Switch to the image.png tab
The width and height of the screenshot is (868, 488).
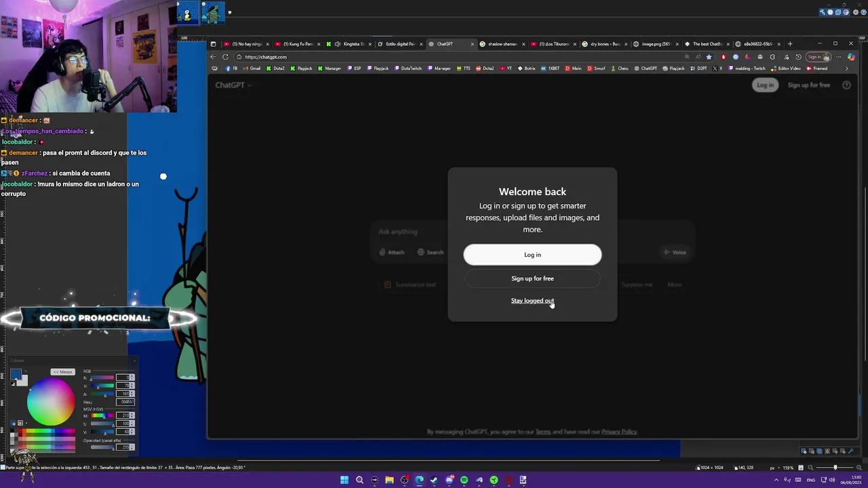656,44
